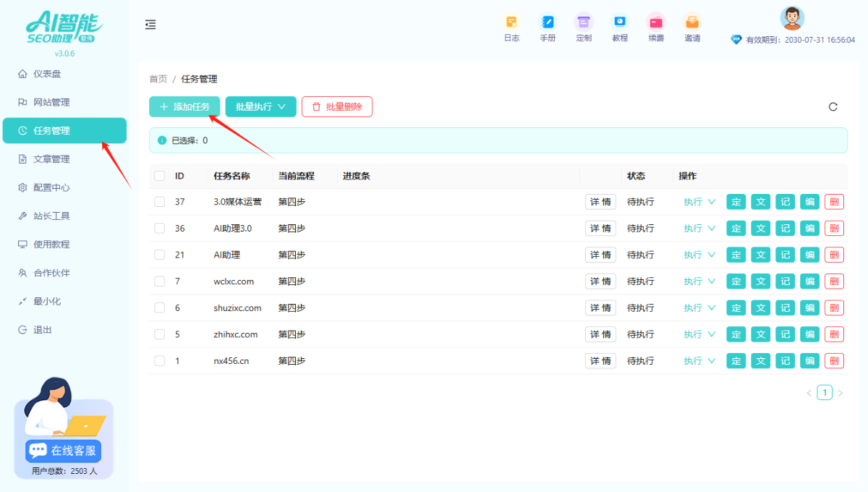This screenshot has height=492, width=868.
Task: Open 仪表盘 dashboard in the sidebar
Action: point(64,74)
